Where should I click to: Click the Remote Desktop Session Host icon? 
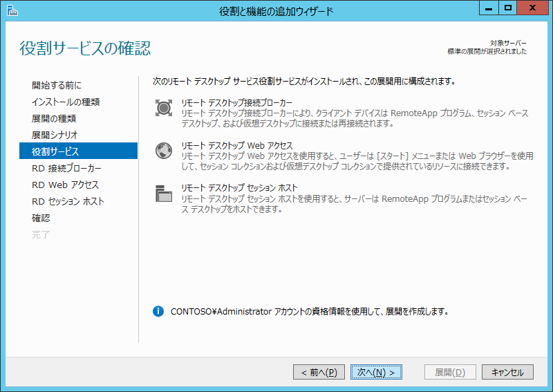coord(163,194)
